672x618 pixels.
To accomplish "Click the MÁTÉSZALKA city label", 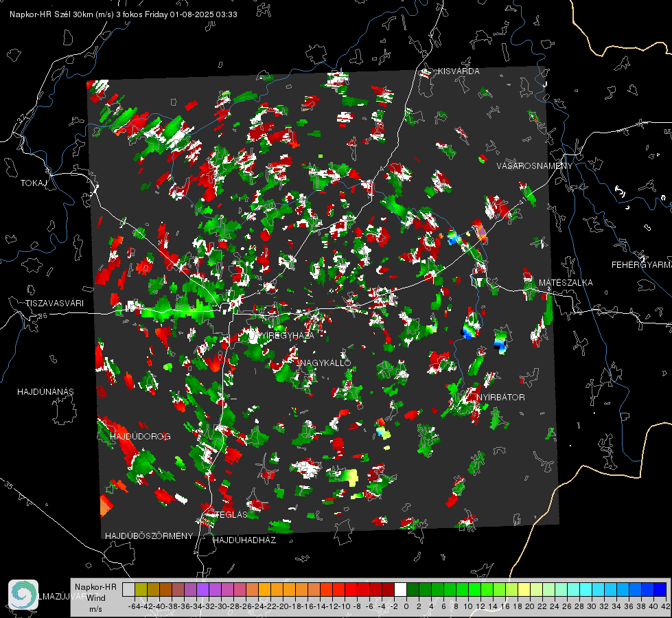I will click(566, 283).
